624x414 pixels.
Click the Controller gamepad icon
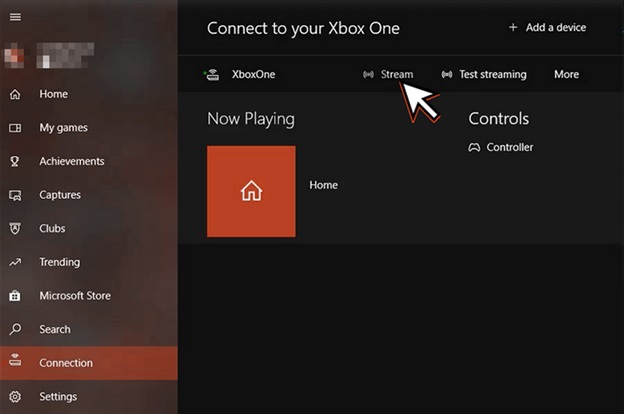tap(474, 148)
